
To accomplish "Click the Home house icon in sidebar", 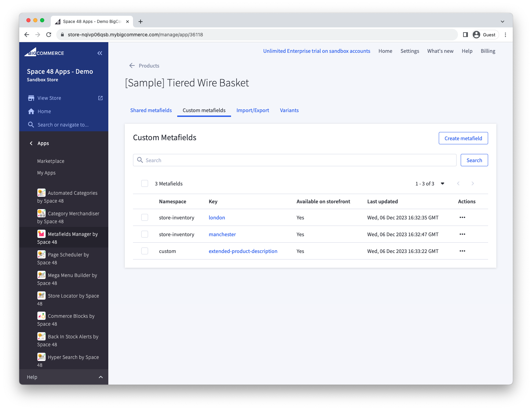I will pyautogui.click(x=31, y=111).
